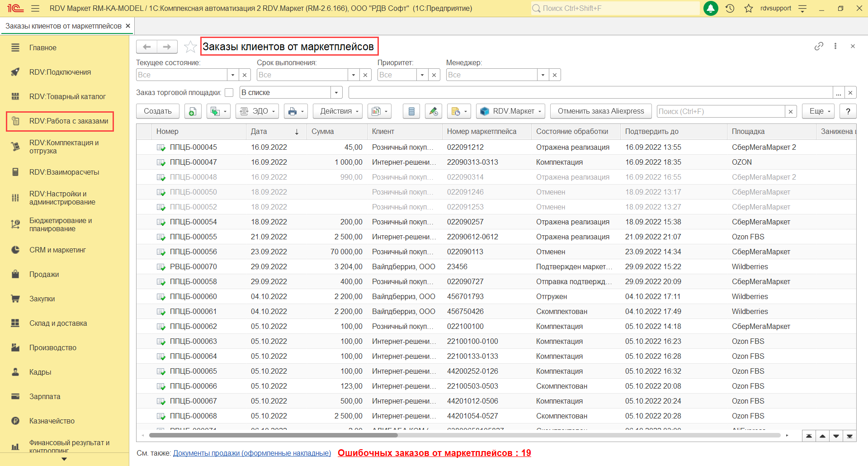Click the copy document icon next to Создать
Screen dimensions: 868x466
193,111
